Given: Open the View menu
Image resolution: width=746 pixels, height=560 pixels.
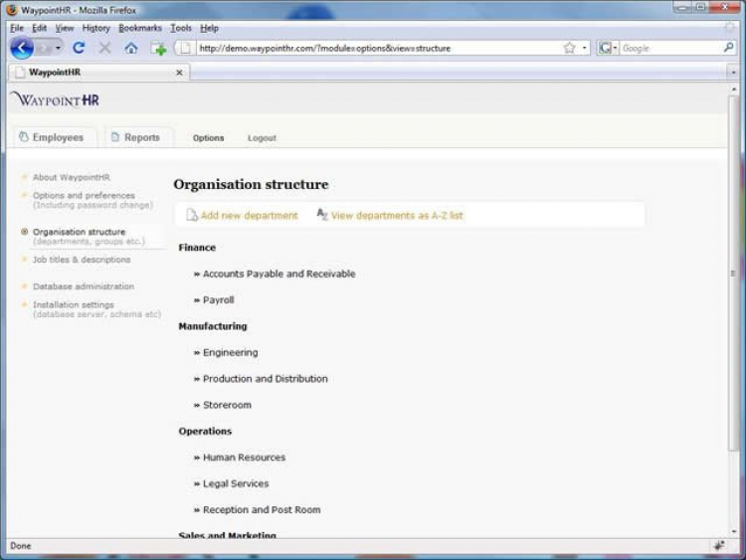Looking at the screenshot, I should pos(65,28).
